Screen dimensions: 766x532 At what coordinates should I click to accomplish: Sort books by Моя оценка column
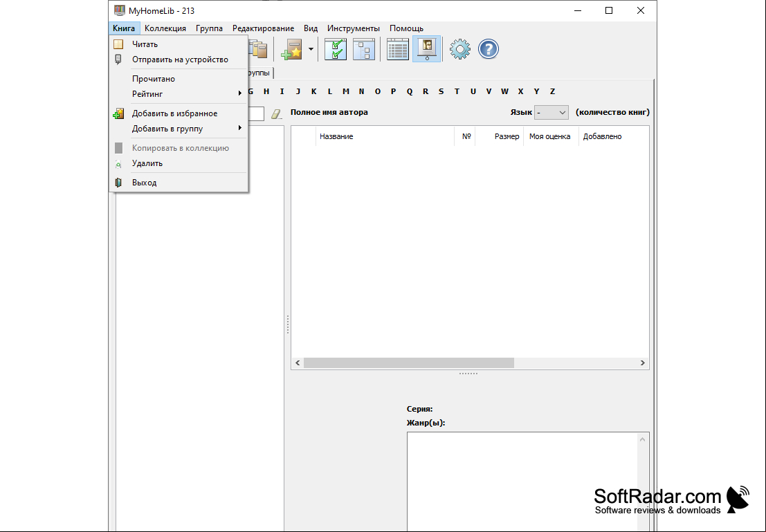(551, 136)
